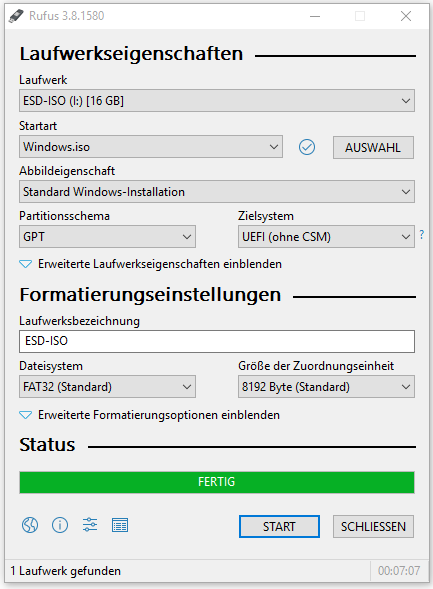
Task: Open language selection globe icon
Action: [x=30, y=525]
